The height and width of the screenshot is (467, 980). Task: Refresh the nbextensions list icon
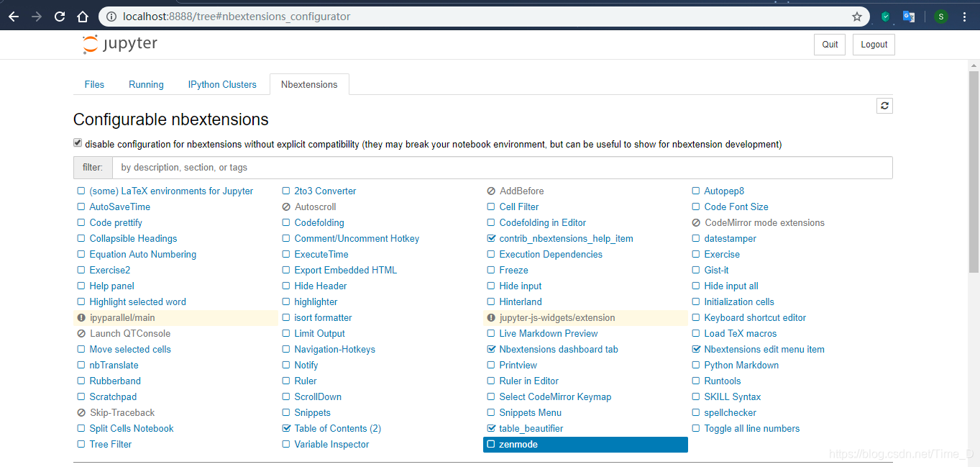pos(885,106)
